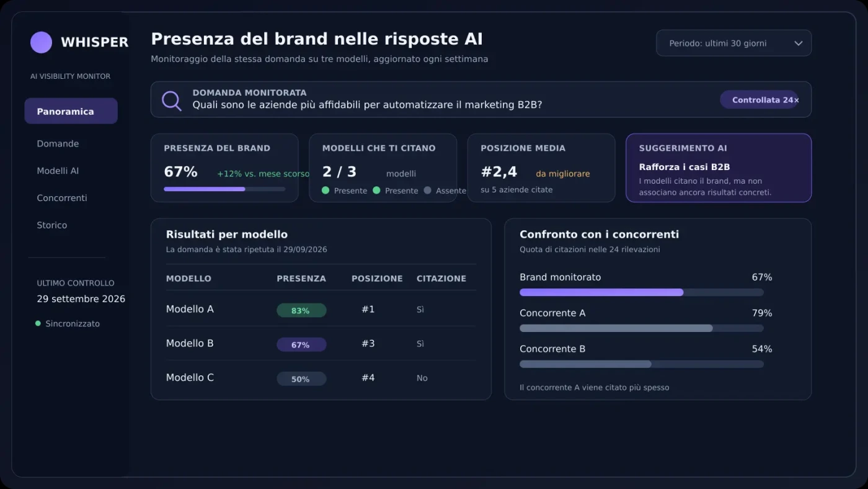This screenshot has height=489, width=868.
Task: Click the CITAZIONE column header
Action: [441, 279]
